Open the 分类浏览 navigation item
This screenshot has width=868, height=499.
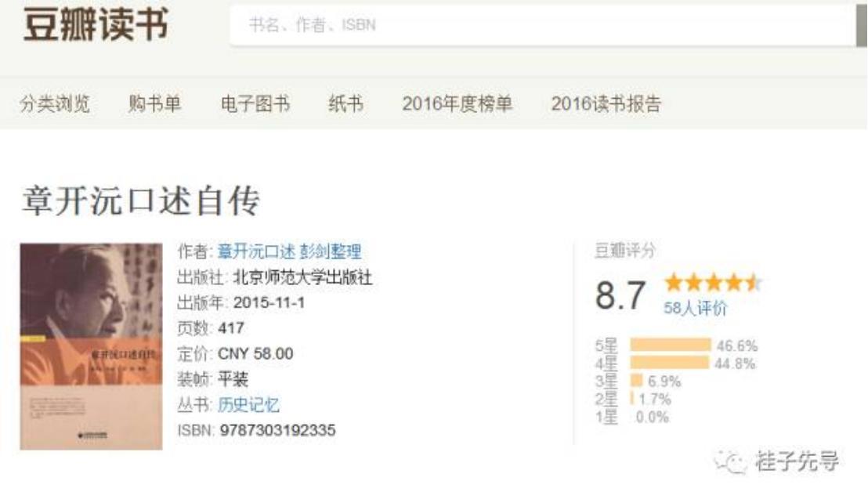[x=55, y=103]
